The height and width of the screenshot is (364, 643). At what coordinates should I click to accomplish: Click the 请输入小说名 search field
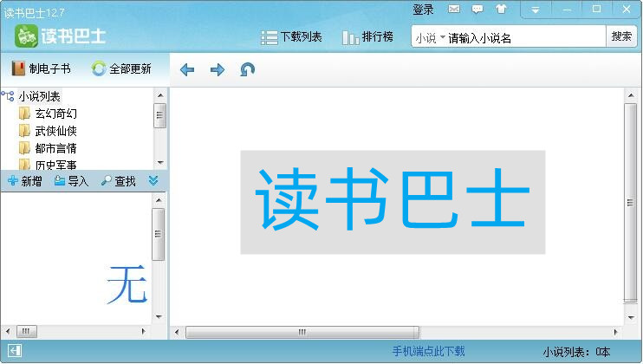(x=525, y=38)
